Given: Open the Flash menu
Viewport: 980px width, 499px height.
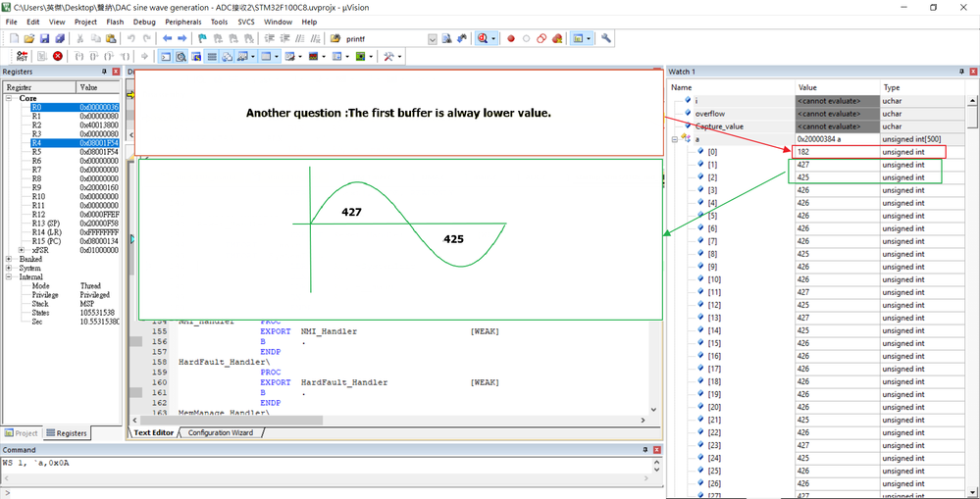Looking at the screenshot, I should coord(115,22).
